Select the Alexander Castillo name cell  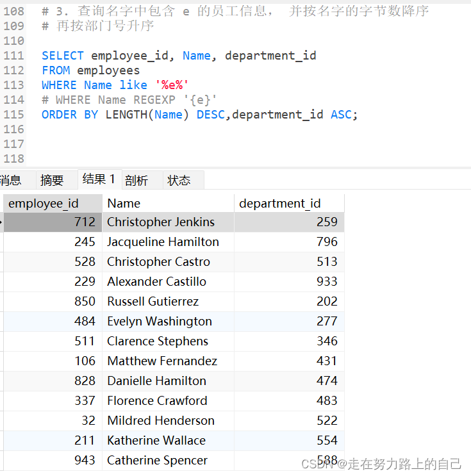tap(168, 282)
